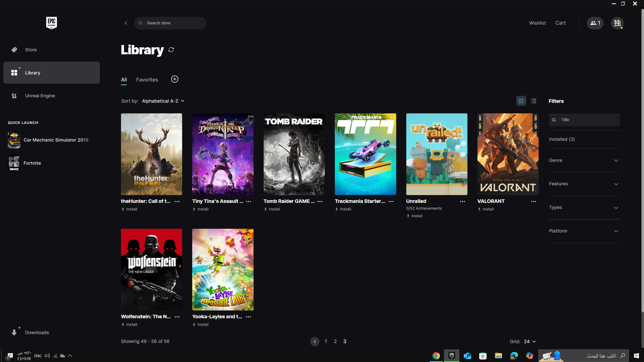Image resolution: width=644 pixels, height=362 pixels.
Task: Add a new collection with the plus icon
Action: click(x=175, y=79)
